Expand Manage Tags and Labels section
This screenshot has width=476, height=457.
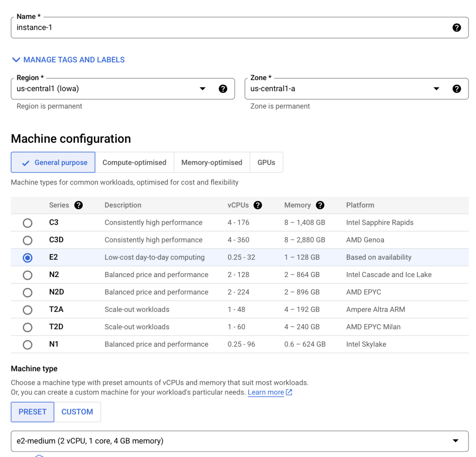coord(68,60)
